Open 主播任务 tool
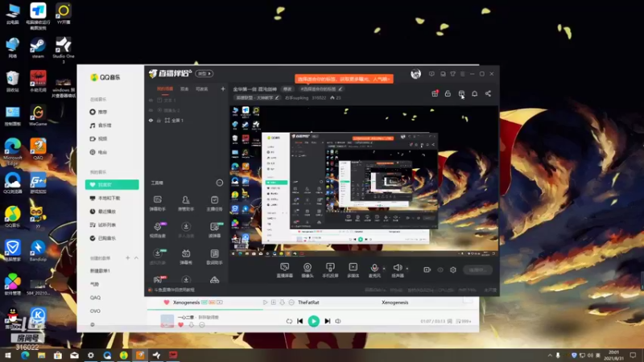644x362 pixels. click(214, 204)
